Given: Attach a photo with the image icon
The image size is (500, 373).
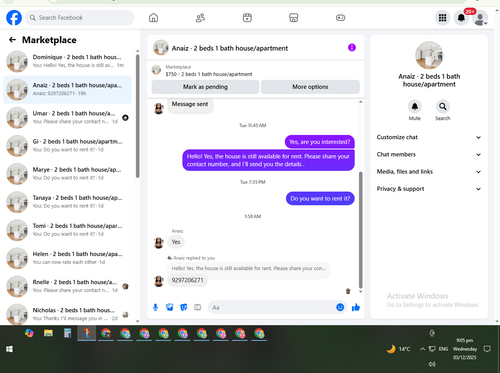Looking at the screenshot, I should [170, 307].
